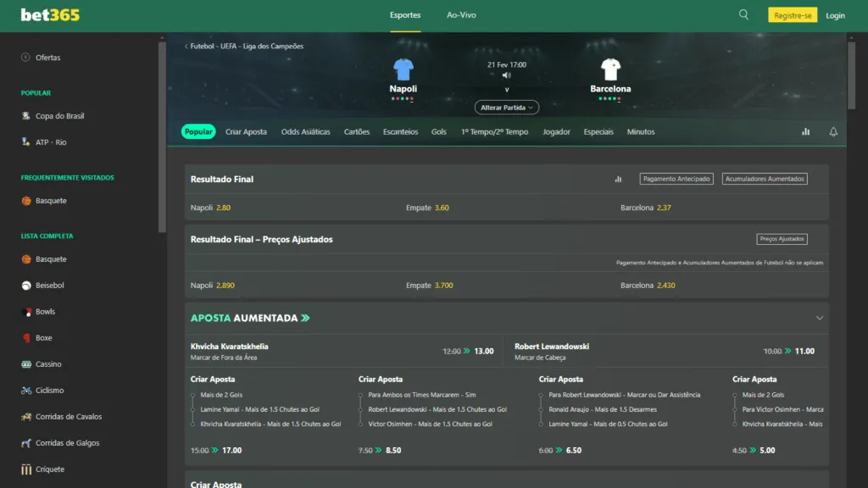Click the Login link in the top bar
This screenshot has height=488, width=868.
(836, 14)
